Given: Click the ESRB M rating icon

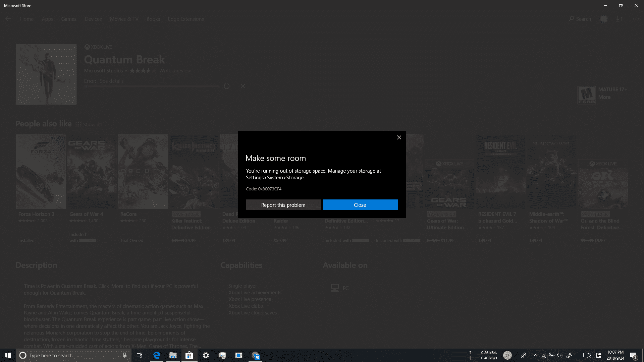Looking at the screenshot, I should tap(587, 95).
